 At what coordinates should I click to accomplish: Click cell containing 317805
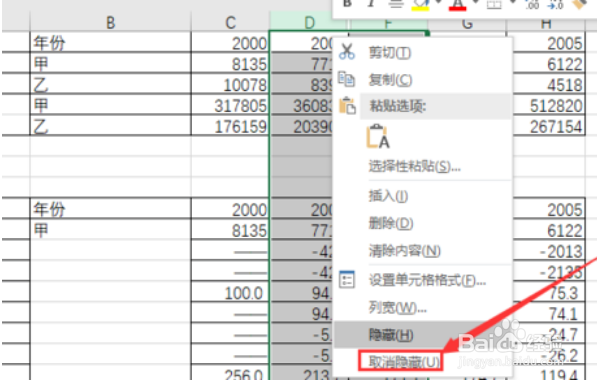coord(230,105)
